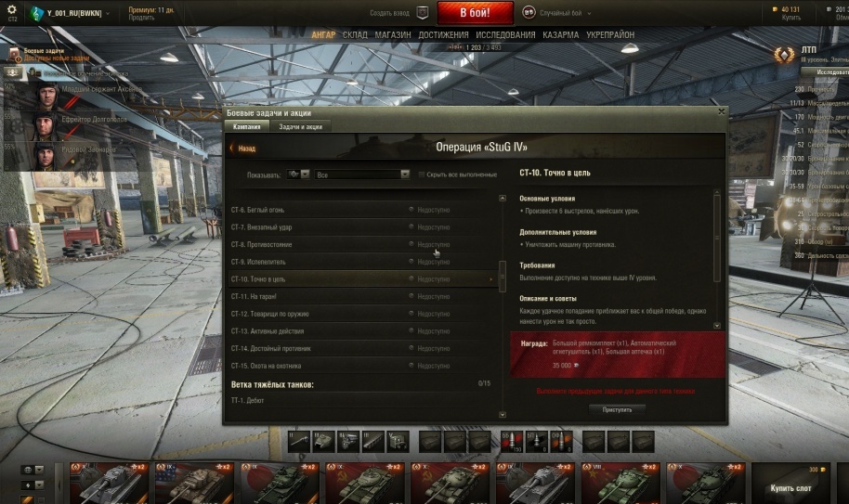
Task: Click the 'Приступить' button
Action: coord(617,409)
